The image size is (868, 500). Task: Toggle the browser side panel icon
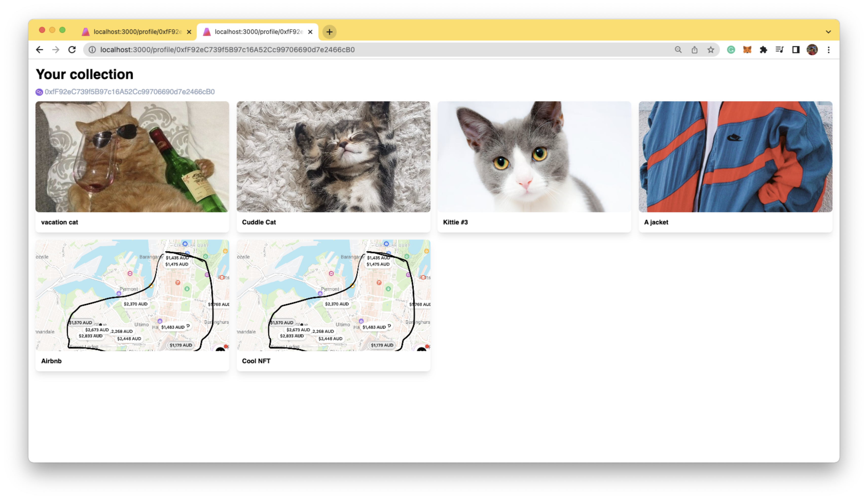pos(795,50)
